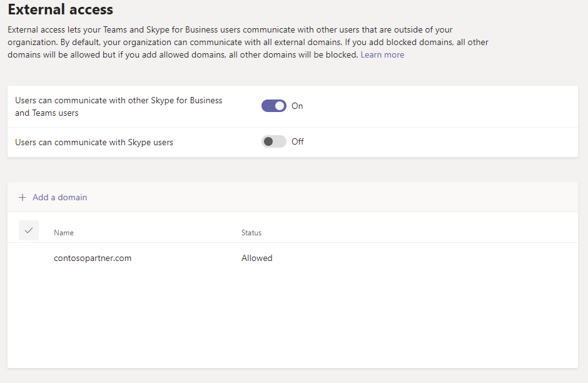Click the plus icon beside Add a domain

tap(23, 197)
